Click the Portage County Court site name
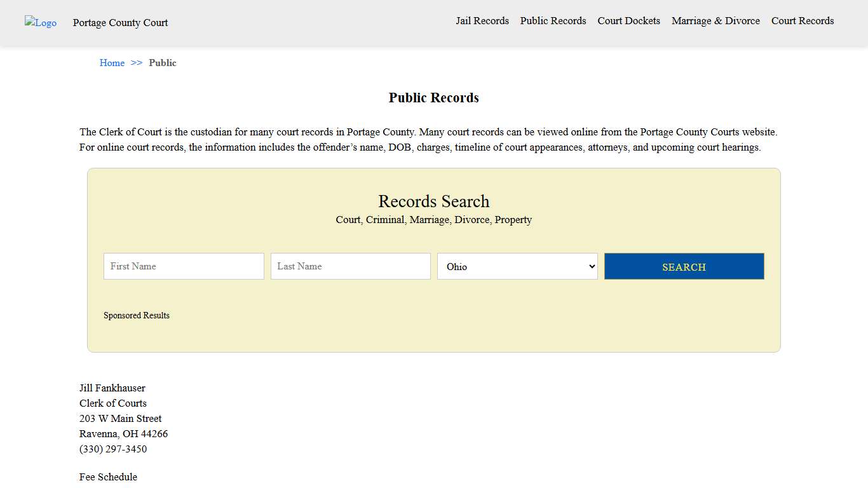 point(120,23)
